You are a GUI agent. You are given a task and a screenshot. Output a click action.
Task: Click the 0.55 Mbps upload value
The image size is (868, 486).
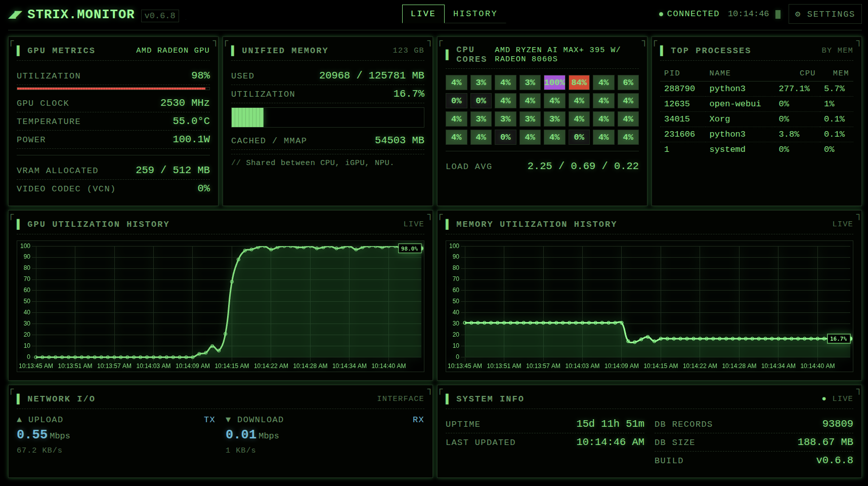click(44, 435)
